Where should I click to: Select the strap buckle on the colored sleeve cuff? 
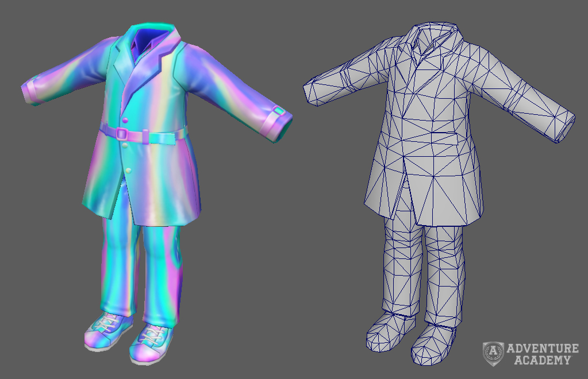pos(279,111)
